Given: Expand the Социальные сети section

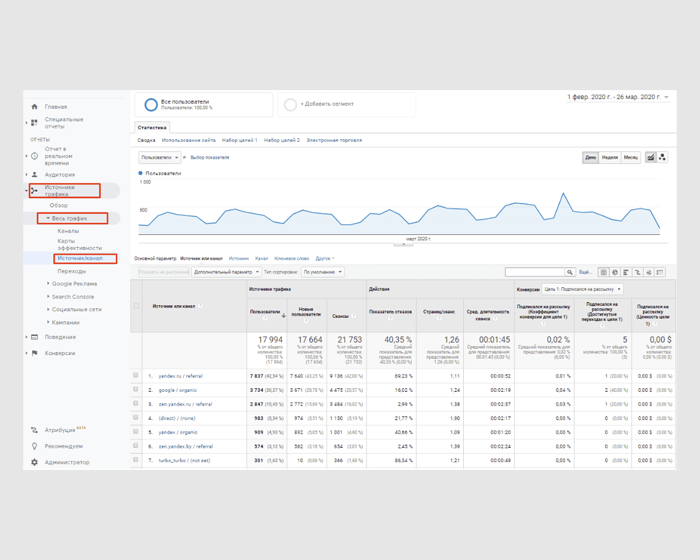Looking at the screenshot, I should pos(48,309).
